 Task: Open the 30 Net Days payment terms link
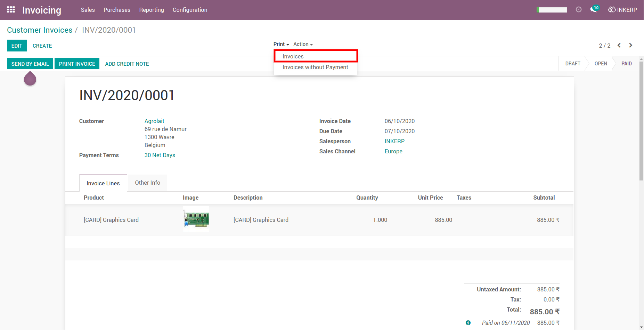160,155
